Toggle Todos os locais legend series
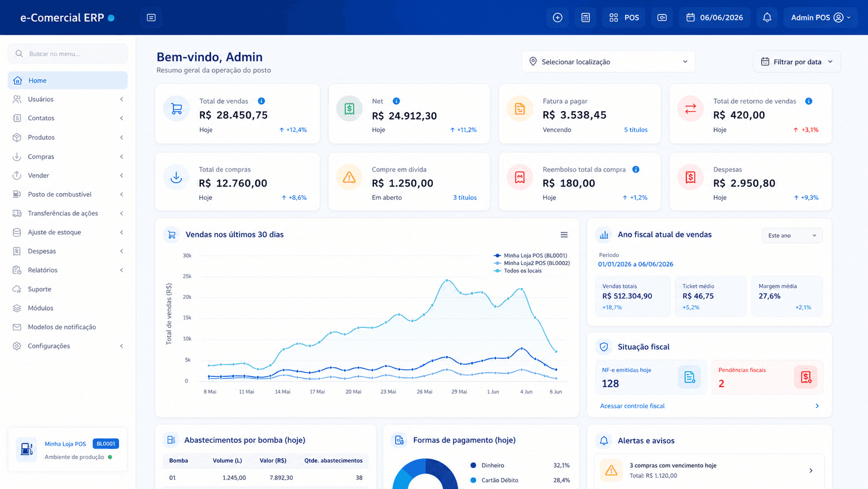 point(518,271)
